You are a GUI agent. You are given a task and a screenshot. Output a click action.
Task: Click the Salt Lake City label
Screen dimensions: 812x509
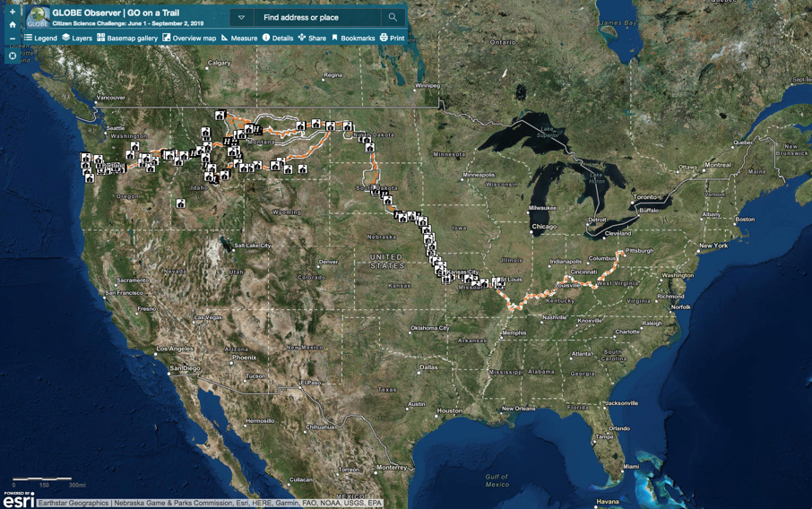[x=252, y=246]
